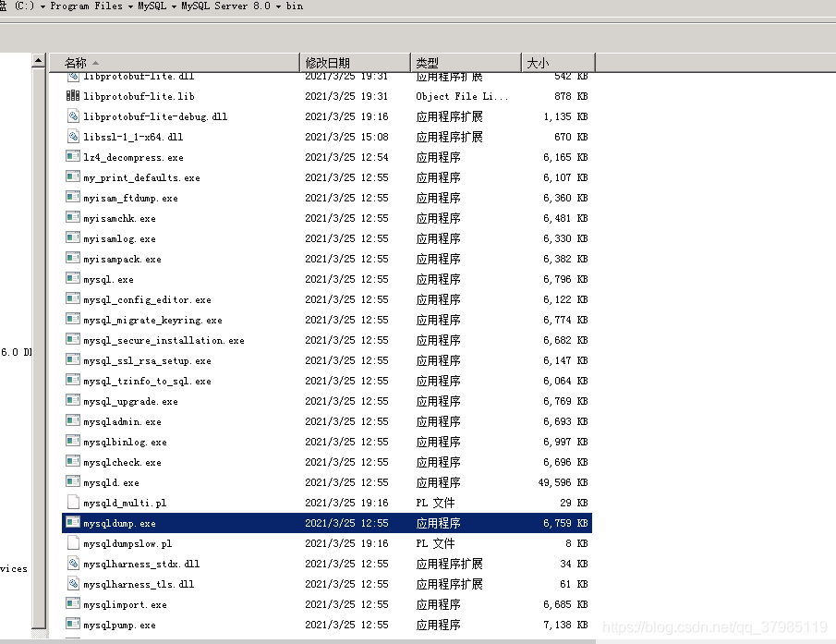Select the mysqlimport.exe icon
836x644 pixels.
(73, 603)
